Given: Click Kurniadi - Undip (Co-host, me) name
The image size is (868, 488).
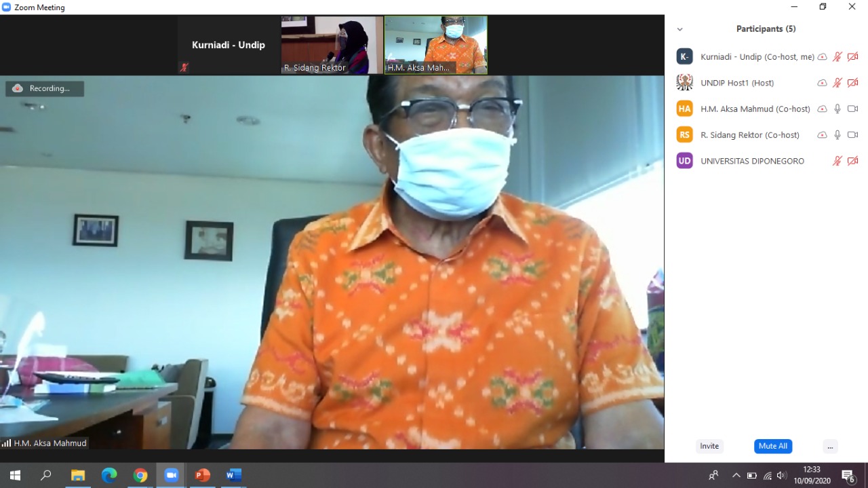Looking at the screenshot, I should point(757,57).
